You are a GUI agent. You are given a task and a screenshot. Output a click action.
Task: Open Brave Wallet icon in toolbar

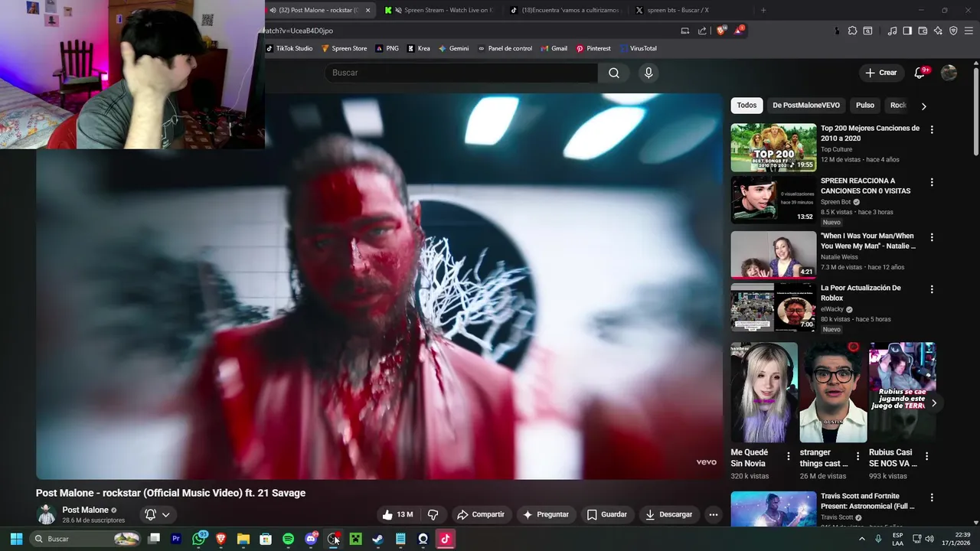pyautogui.click(x=923, y=31)
